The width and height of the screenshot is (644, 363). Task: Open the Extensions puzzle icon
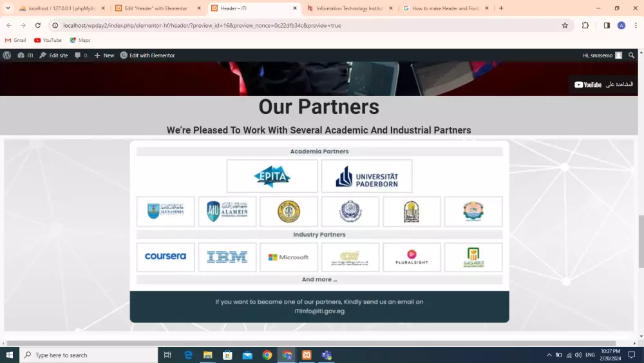coord(585,26)
